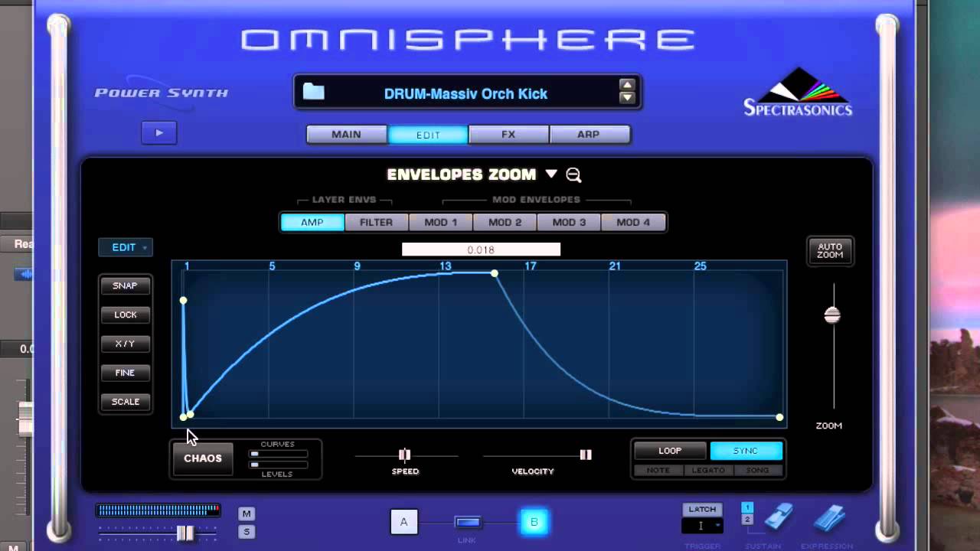Select sustain pedal mode 2

(748, 520)
